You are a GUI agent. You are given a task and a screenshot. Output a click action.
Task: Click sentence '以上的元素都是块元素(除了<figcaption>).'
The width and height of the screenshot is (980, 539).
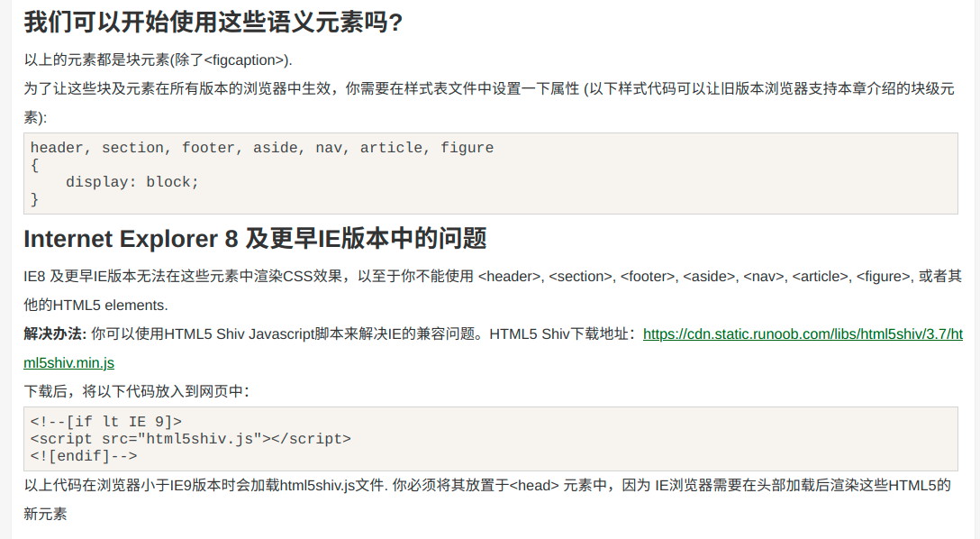tap(159, 60)
